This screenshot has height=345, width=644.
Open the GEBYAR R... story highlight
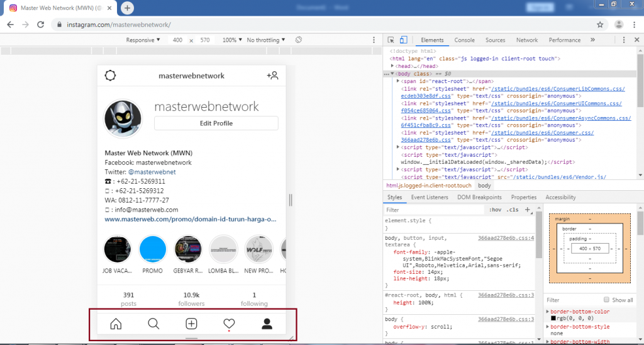pos(188,249)
